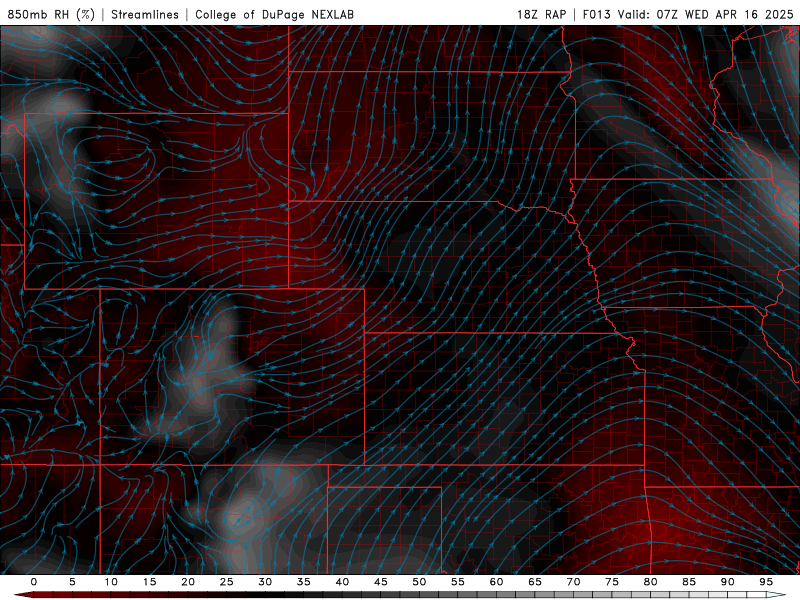
Task: Click the 80 label on the color scale
Action: pyautogui.click(x=651, y=582)
